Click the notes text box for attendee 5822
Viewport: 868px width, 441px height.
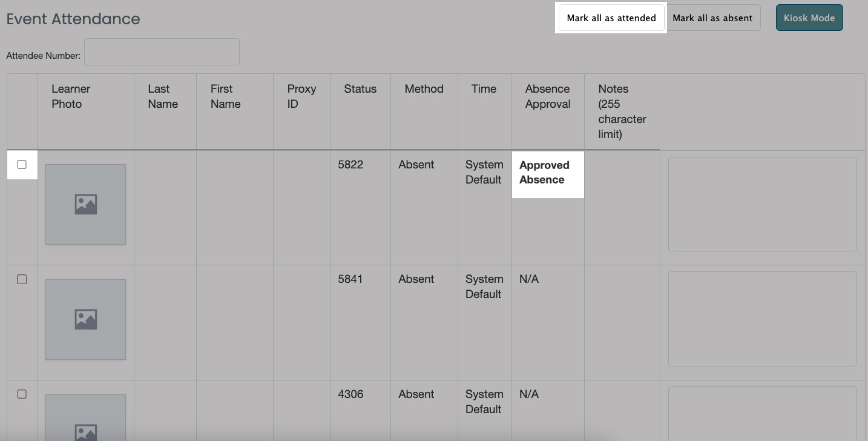(x=762, y=204)
